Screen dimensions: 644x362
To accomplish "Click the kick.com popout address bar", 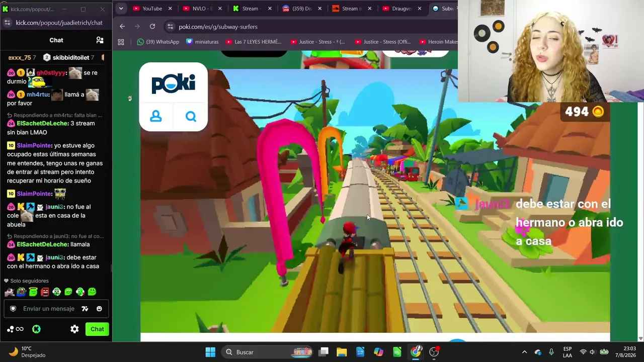I will coord(59,23).
